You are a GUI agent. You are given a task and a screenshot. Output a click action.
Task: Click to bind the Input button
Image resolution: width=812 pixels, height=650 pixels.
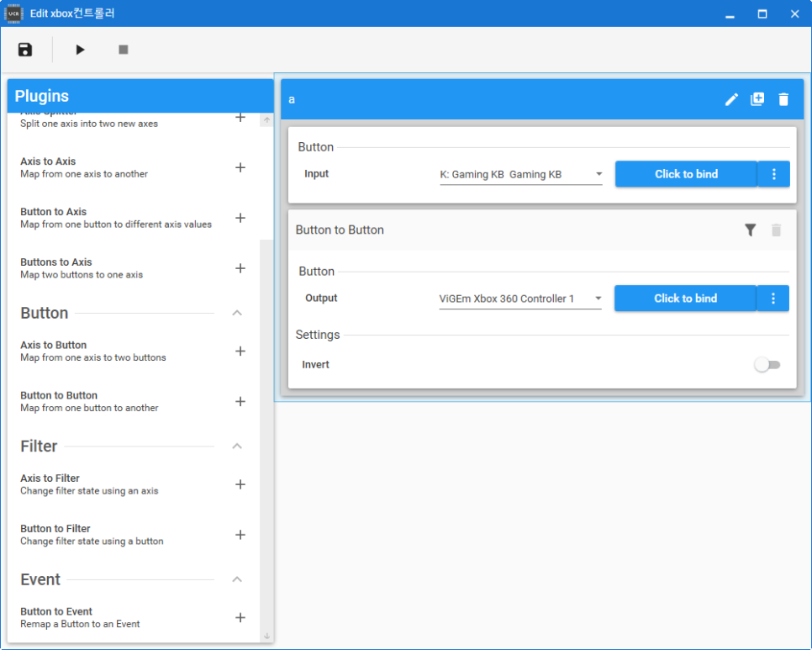686,174
